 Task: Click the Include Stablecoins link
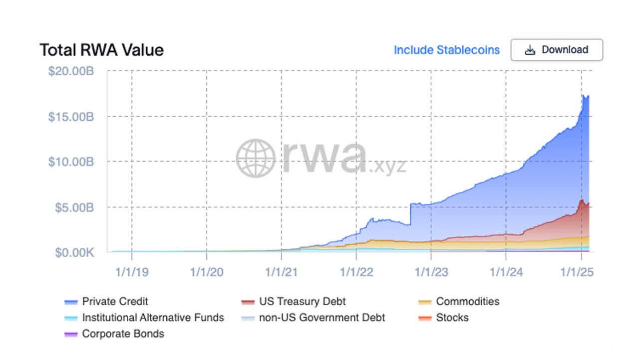[x=446, y=50]
